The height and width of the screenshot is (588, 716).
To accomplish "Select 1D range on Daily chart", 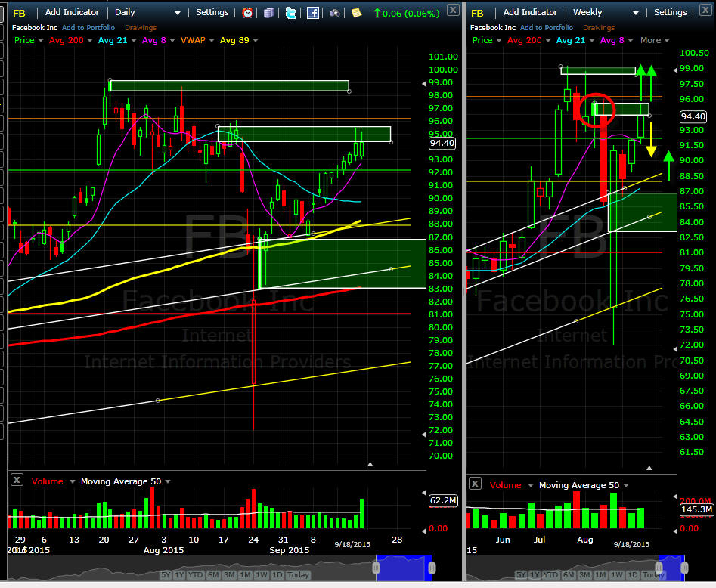I will click(277, 574).
